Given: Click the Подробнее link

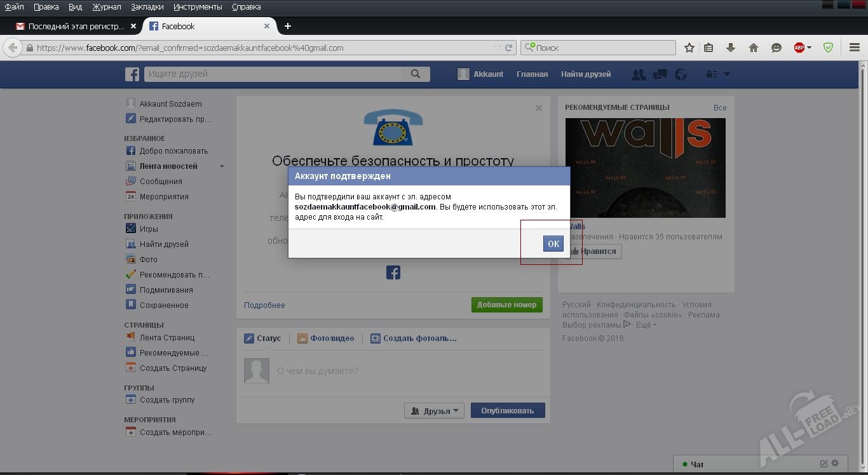Looking at the screenshot, I should 264,305.
